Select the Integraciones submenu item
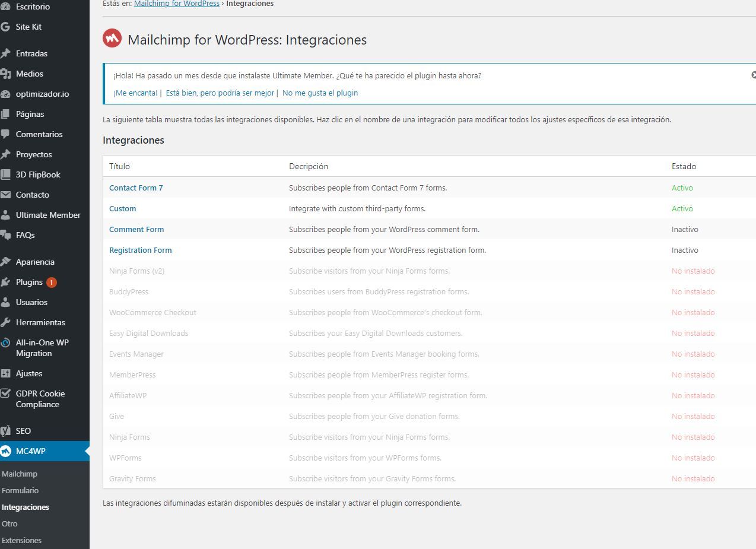 26,507
